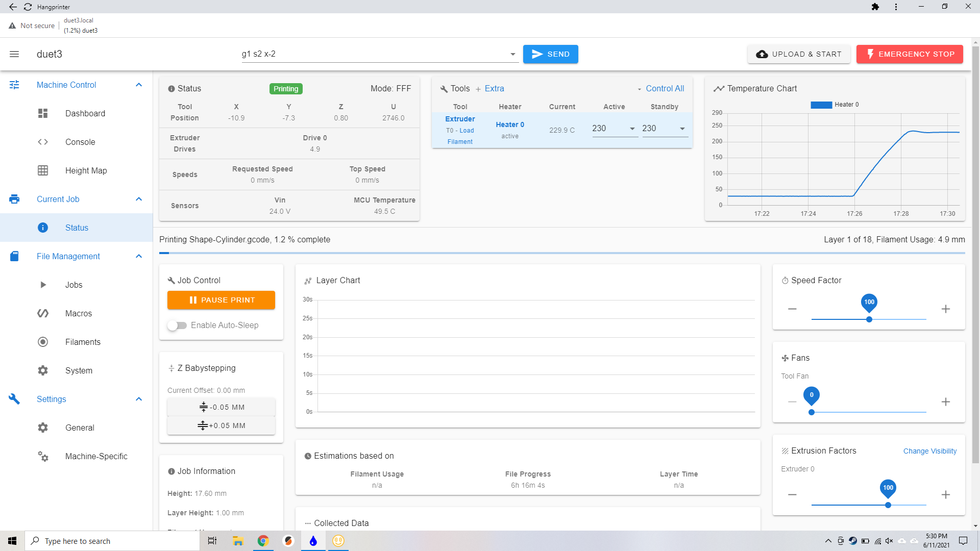Viewport: 980px width, 551px height.
Task: Click the Machine-Specific gears icon
Action: [x=43, y=456]
